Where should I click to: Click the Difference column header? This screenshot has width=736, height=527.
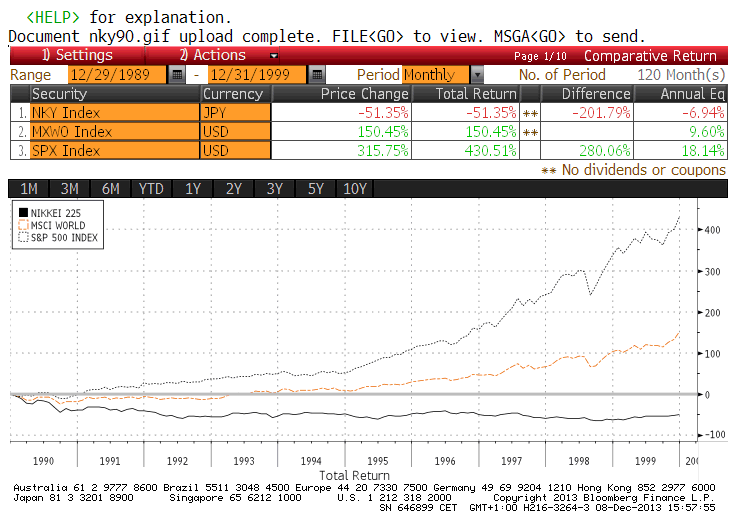(587, 94)
